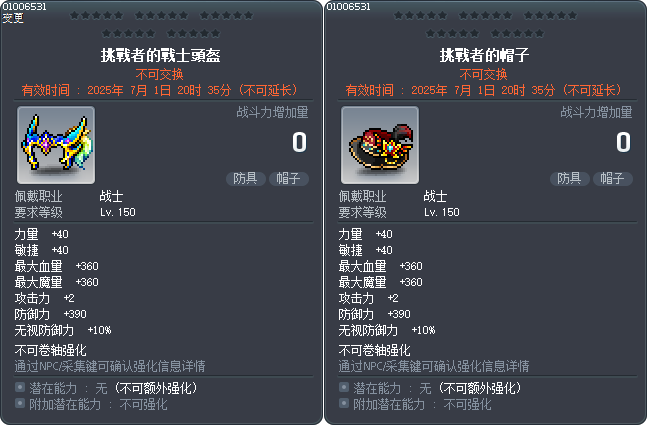
Task: Click the blue warrior helmet item icon
Action: point(56,145)
